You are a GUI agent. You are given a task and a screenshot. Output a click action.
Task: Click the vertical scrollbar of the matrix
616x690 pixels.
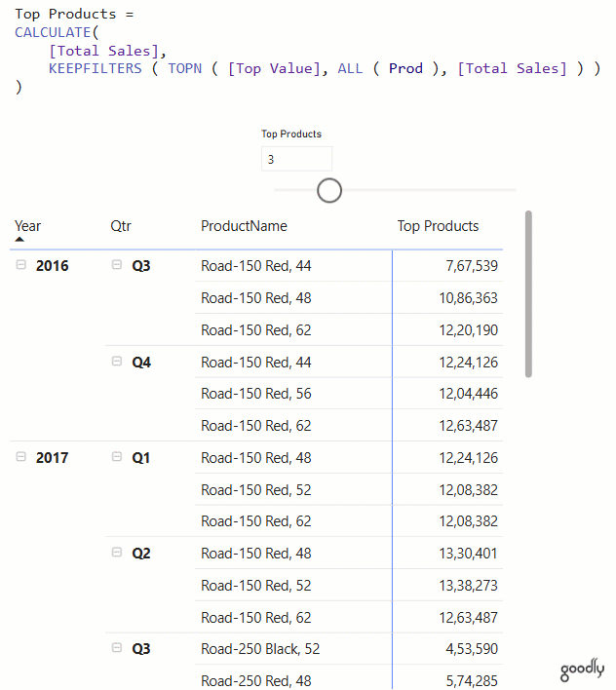(528, 292)
